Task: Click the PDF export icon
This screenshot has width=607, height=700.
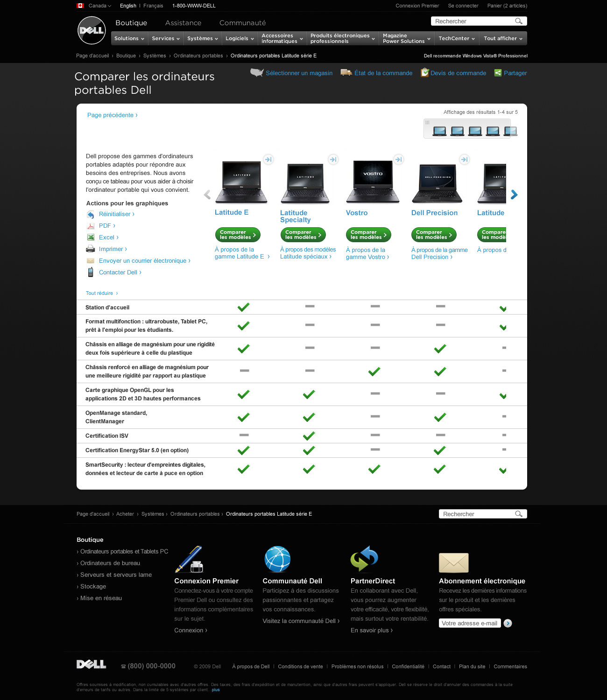Action: coord(91,226)
